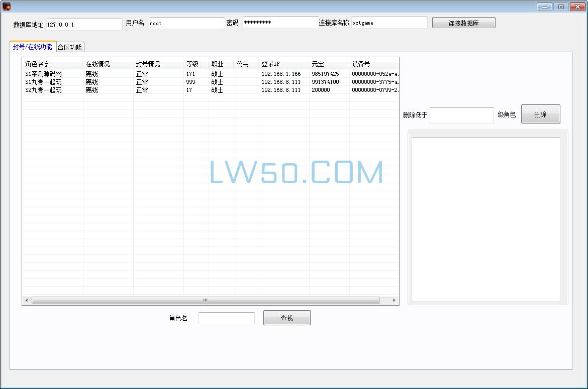Screen dimensions: 588x389
Task: Click the 用户名 username field showing root
Action: point(186,23)
